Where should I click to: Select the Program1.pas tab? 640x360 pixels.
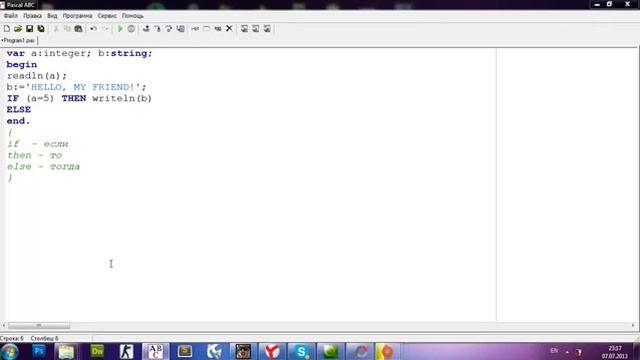click(x=19, y=40)
